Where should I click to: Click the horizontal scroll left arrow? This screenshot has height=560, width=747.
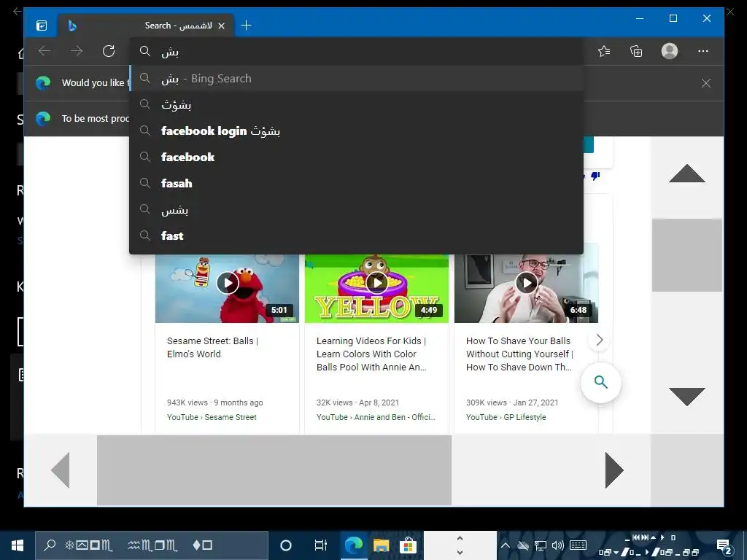coord(61,470)
